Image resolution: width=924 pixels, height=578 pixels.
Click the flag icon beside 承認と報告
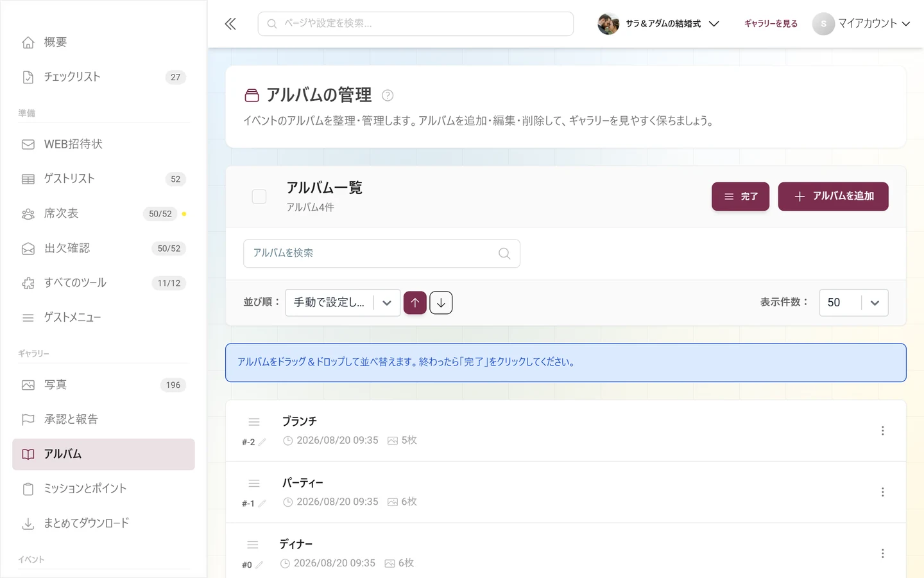(28, 419)
